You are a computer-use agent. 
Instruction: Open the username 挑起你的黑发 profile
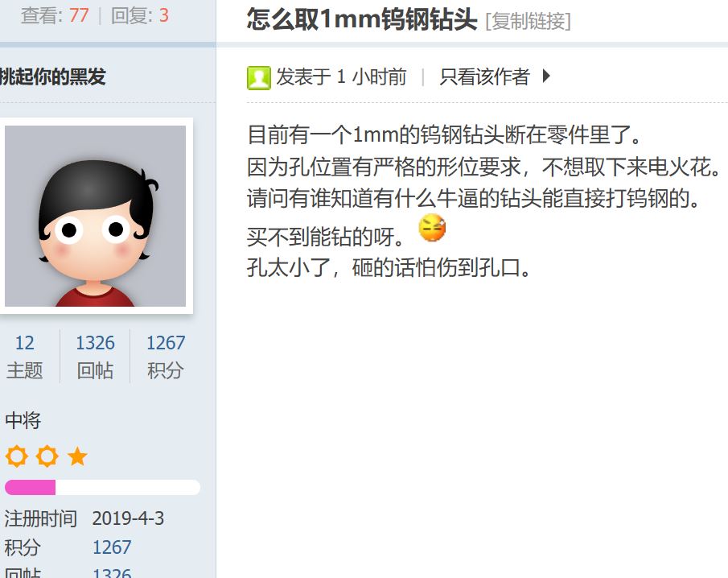pyautogui.click(x=52, y=76)
